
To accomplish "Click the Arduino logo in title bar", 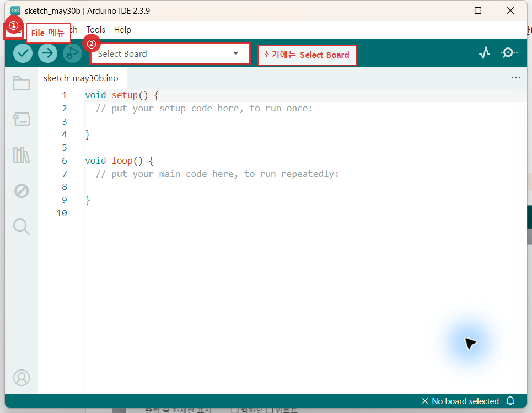I will point(15,10).
